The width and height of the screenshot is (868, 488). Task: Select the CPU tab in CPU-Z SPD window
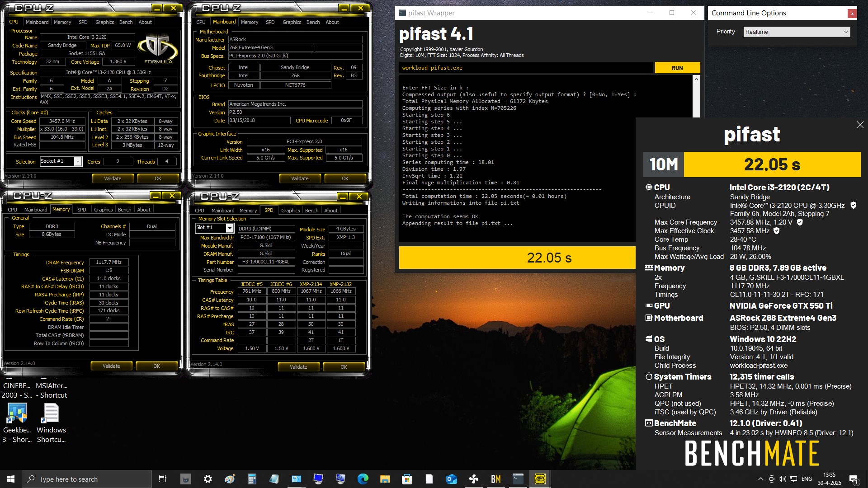click(199, 211)
